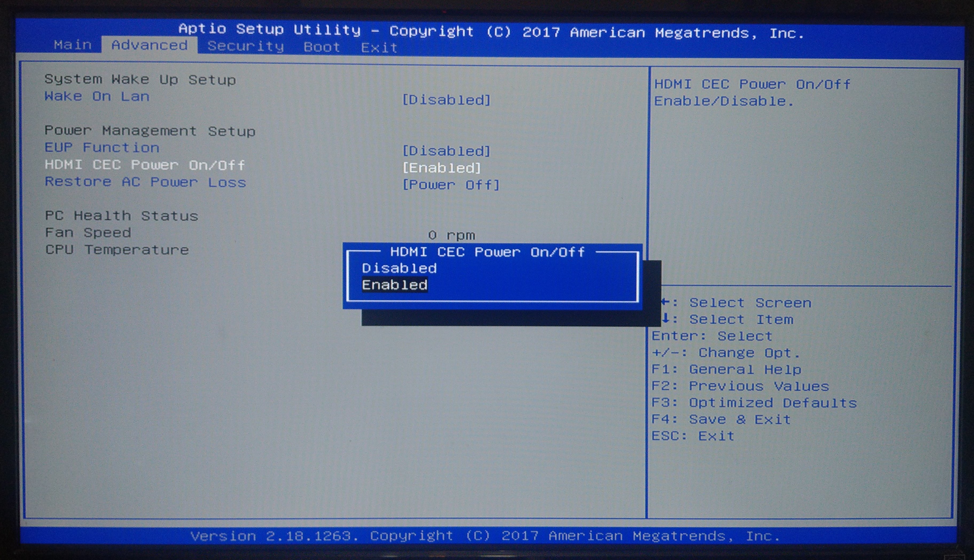The width and height of the screenshot is (974, 560).
Task: Click the +/-: Change Opt. hint
Action: (x=726, y=352)
